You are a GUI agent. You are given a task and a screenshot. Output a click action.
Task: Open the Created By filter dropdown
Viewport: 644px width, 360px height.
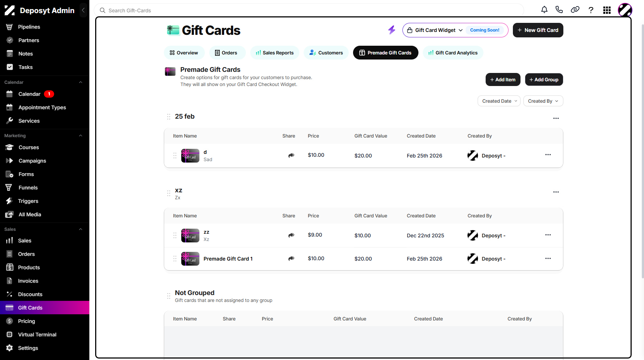click(x=543, y=101)
